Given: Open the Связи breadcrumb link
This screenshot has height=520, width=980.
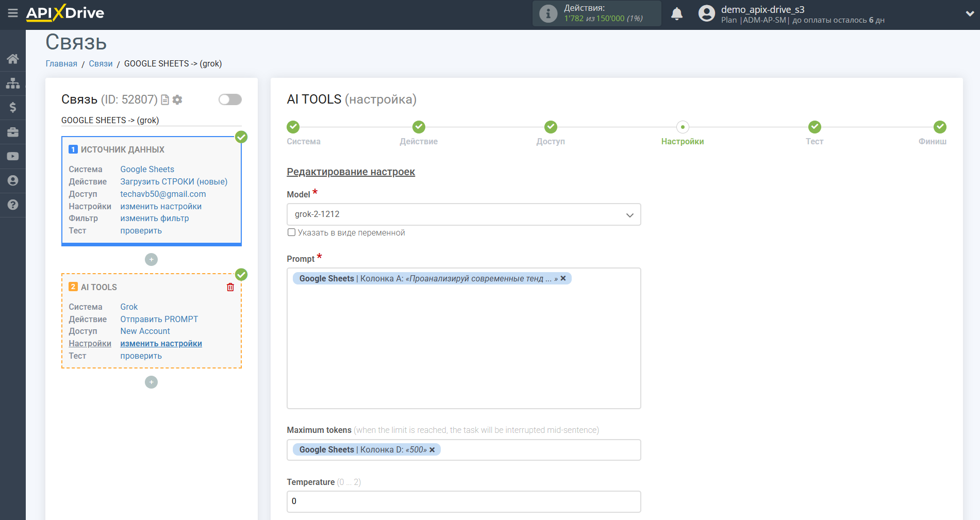Looking at the screenshot, I should pyautogui.click(x=101, y=63).
